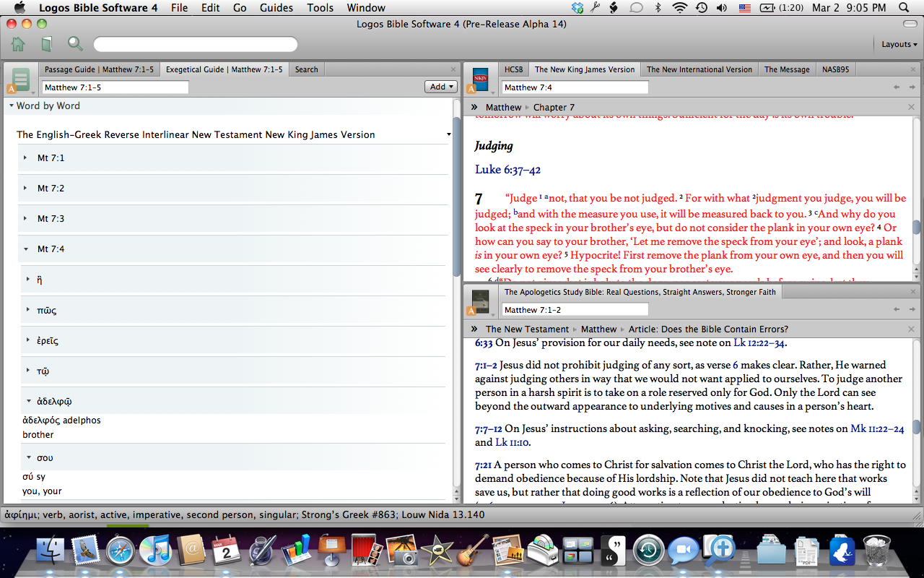
Task: Expand the Mt 7:3 row
Action: point(25,218)
